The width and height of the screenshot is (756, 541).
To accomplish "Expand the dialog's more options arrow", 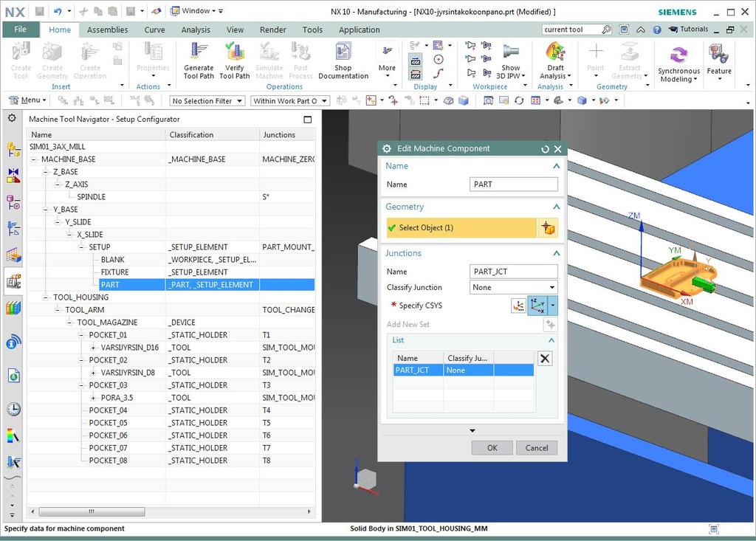I will pyautogui.click(x=472, y=430).
